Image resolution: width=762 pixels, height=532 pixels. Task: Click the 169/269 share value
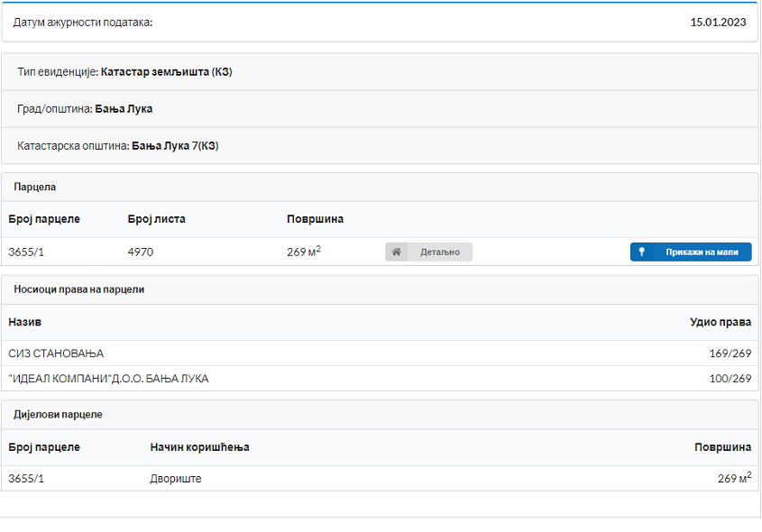(730, 353)
